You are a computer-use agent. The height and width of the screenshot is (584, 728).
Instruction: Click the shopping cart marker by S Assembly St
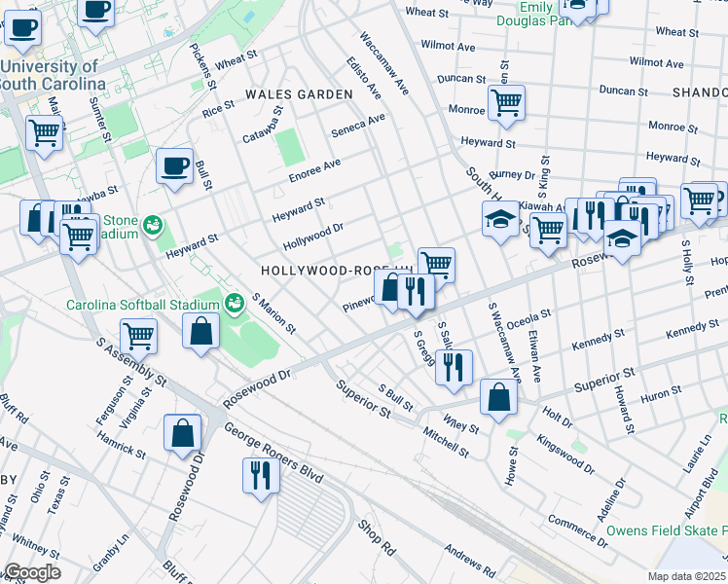pos(139,336)
